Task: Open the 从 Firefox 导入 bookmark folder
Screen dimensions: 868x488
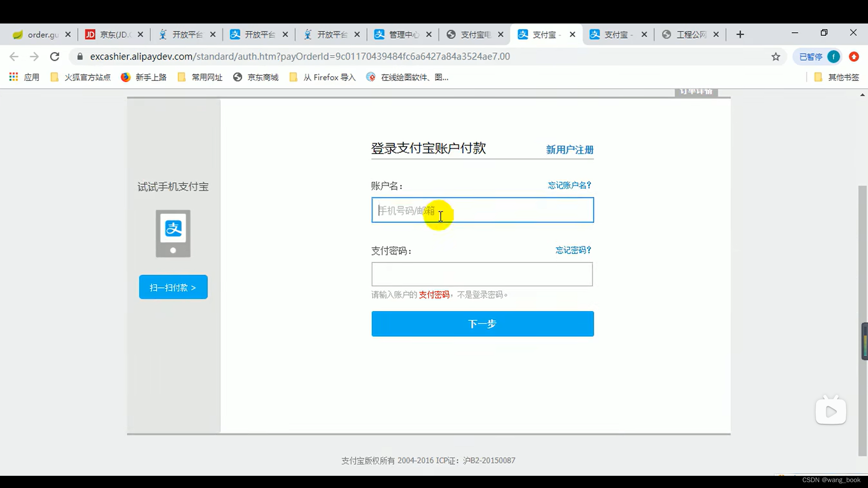Action: point(323,77)
